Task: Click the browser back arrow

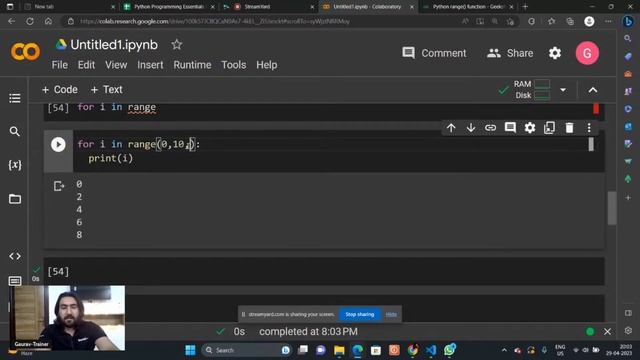Action: tap(11, 21)
